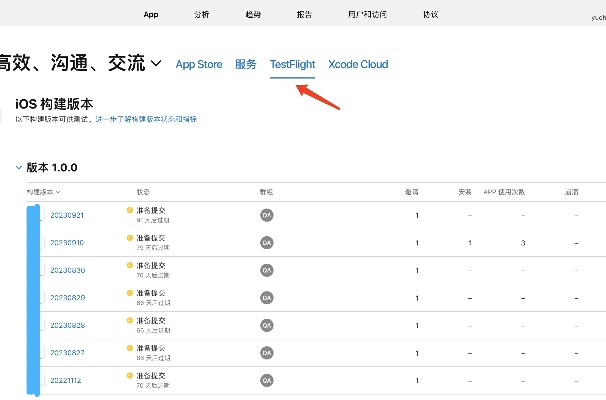The width and height of the screenshot is (606, 400).
Task: Collapse the 版本 1.0.0 section
Action: (18, 167)
